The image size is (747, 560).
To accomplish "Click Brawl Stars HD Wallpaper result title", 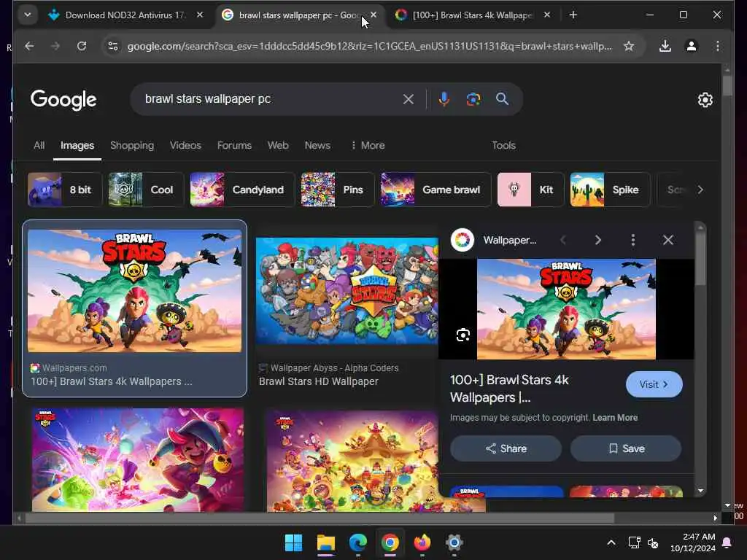I will (x=318, y=381).
